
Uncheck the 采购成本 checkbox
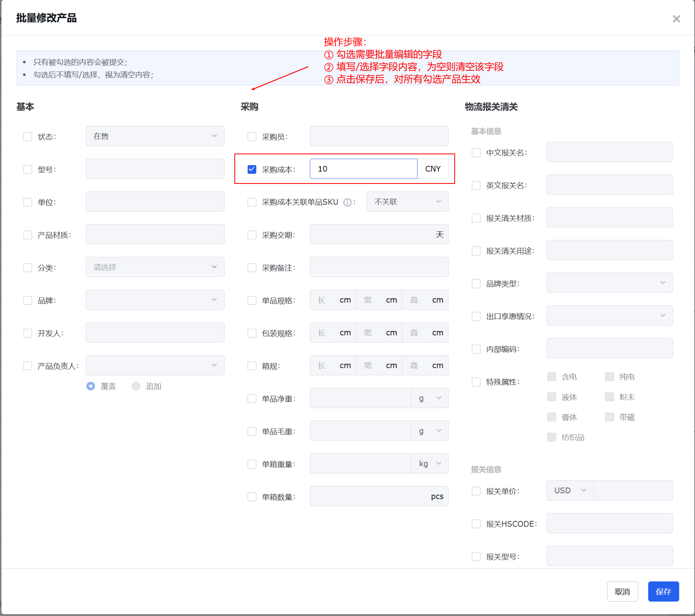click(x=252, y=169)
